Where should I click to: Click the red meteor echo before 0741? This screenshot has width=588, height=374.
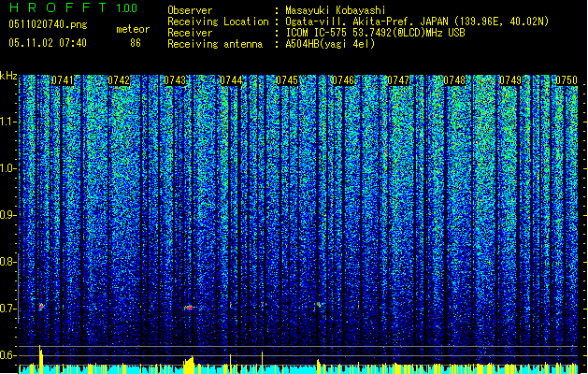click(x=41, y=307)
